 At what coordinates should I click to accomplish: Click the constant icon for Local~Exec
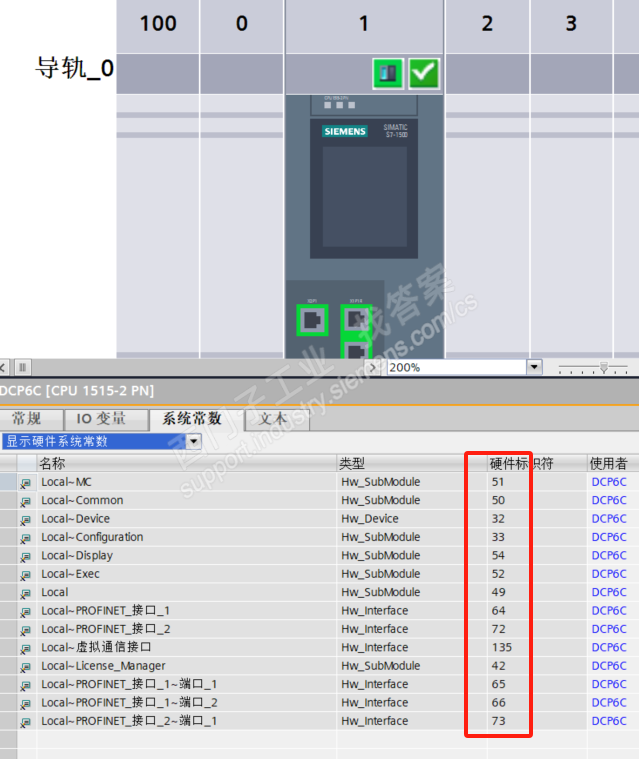tap(26, 575)
